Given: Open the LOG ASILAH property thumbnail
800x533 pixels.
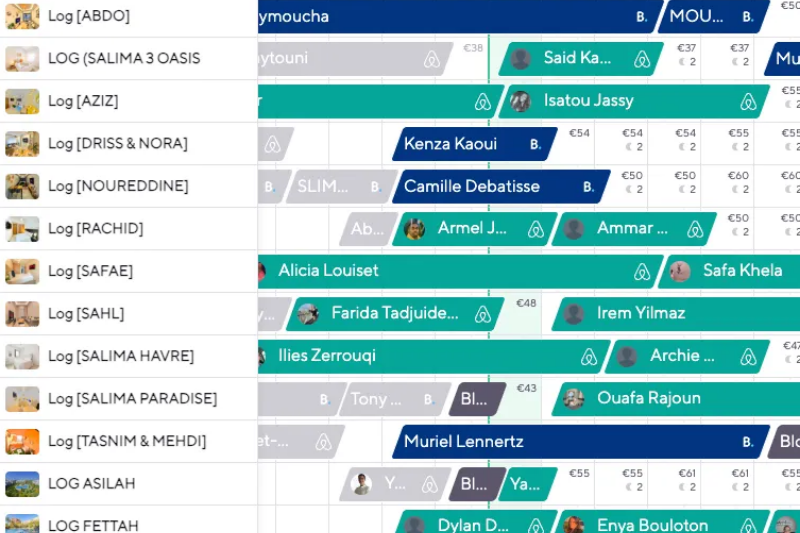Looking at the screenshot, I should 22,484.
